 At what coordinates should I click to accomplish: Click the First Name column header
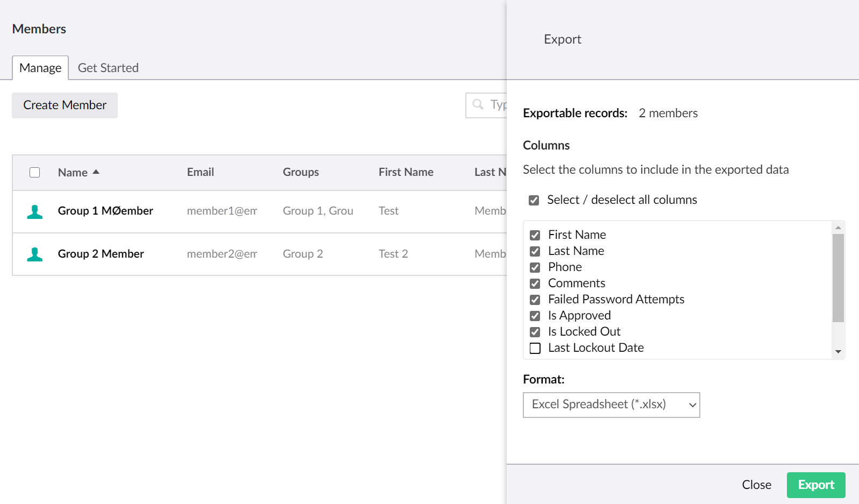click(406, 172)
